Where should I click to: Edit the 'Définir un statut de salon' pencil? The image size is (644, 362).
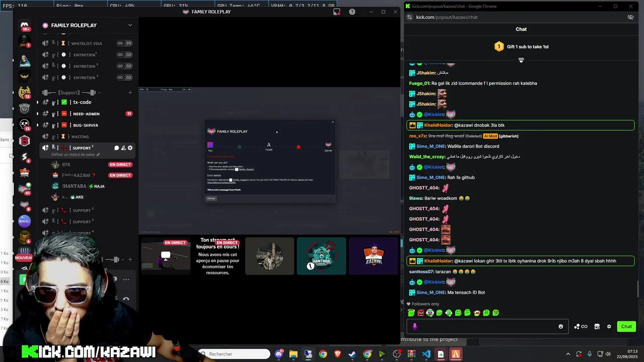pyautogui.click(x=99, y=154)
